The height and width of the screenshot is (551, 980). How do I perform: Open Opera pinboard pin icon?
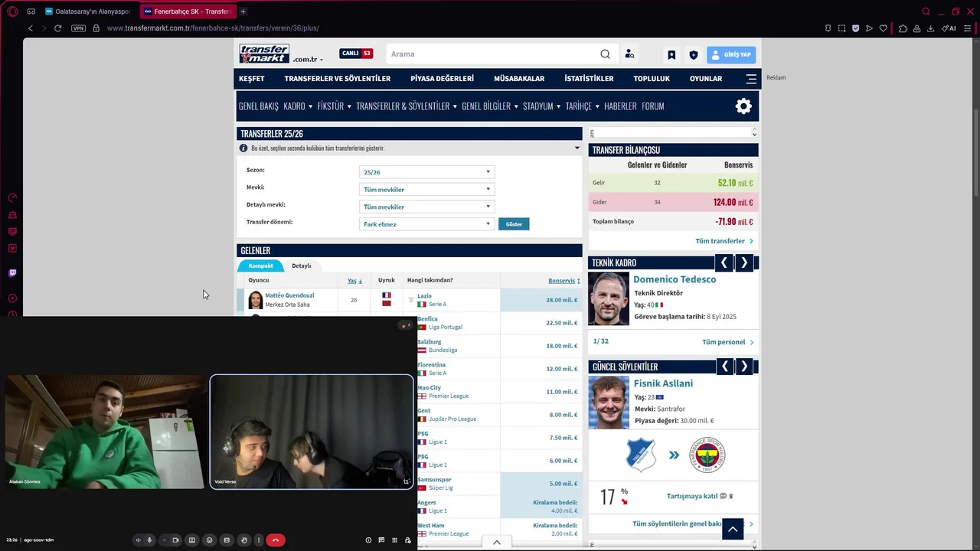click(828, 28)
